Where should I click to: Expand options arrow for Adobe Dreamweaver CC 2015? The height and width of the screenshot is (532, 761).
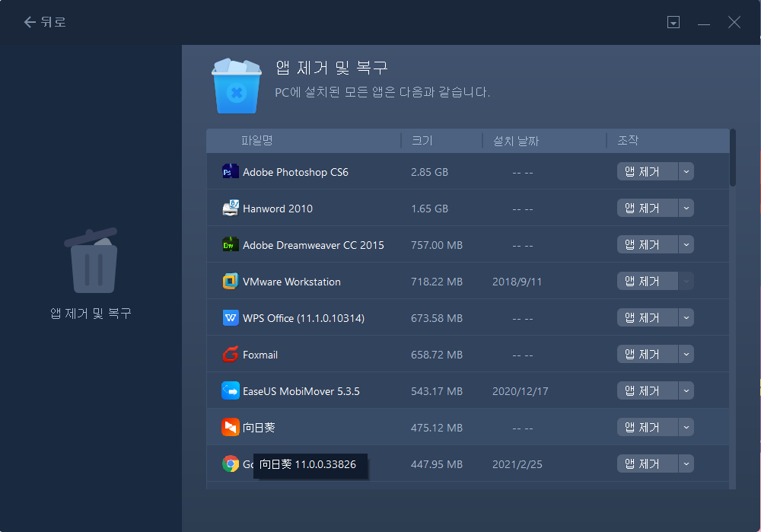[x=686, y=244]
